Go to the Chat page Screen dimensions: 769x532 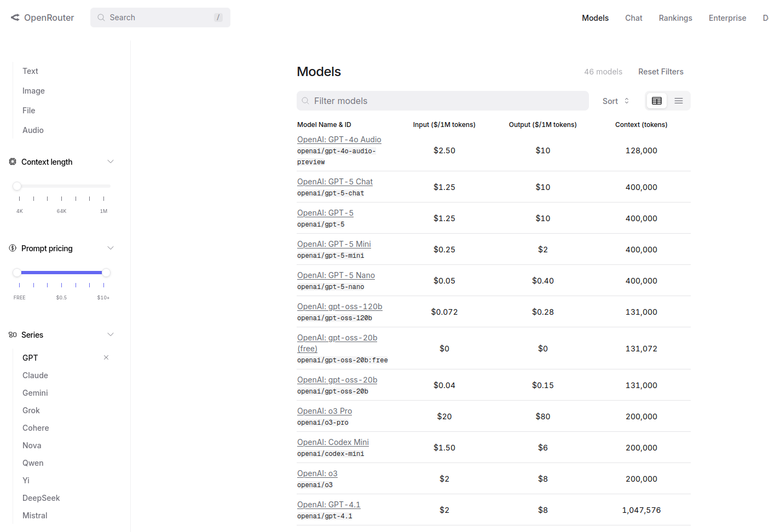[634, 18]
